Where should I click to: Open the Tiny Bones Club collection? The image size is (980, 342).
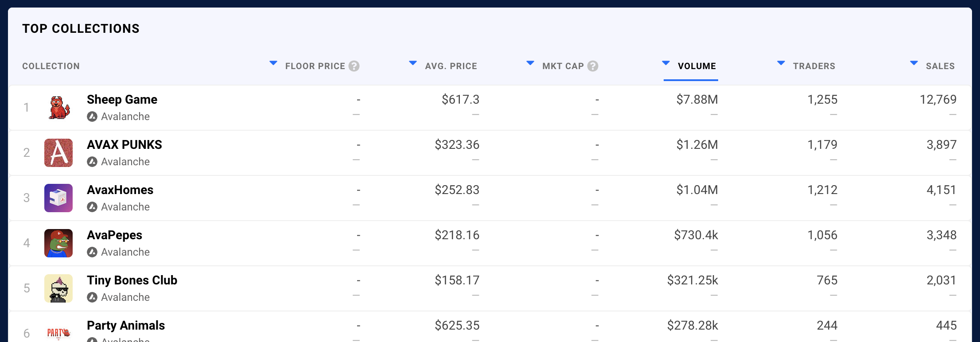[132, 280]
